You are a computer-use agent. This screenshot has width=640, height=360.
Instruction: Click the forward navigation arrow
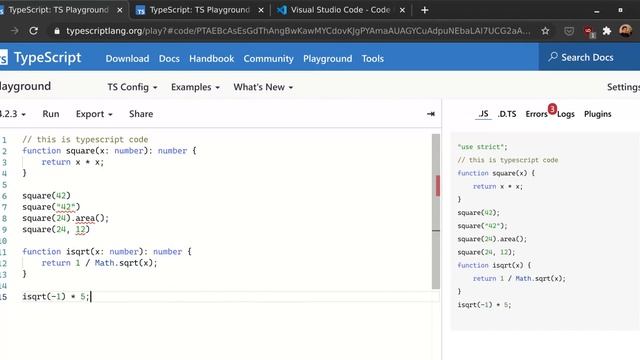[14, 31]
